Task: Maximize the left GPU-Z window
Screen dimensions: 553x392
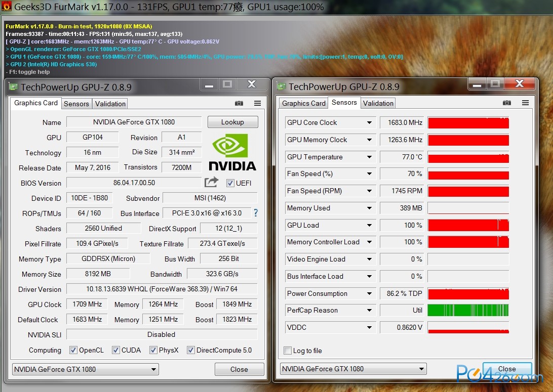Action: coord(227,84)
